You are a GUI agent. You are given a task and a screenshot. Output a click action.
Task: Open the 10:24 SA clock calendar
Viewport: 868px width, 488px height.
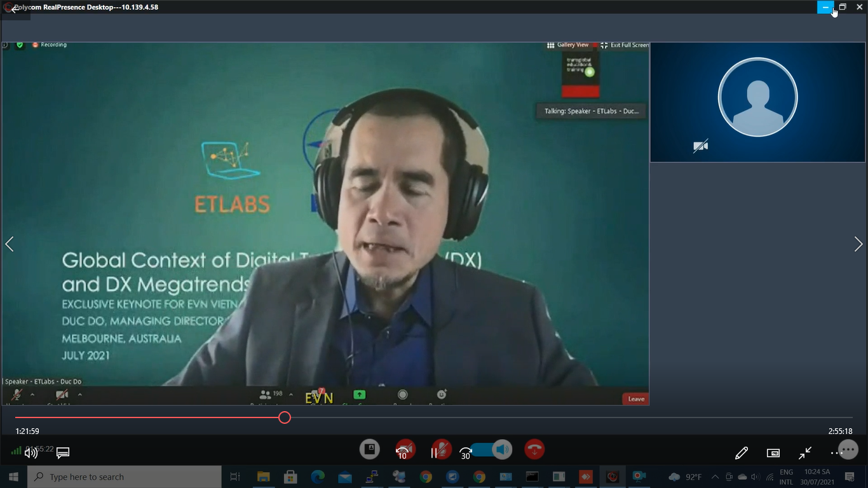tap(817, 477)
